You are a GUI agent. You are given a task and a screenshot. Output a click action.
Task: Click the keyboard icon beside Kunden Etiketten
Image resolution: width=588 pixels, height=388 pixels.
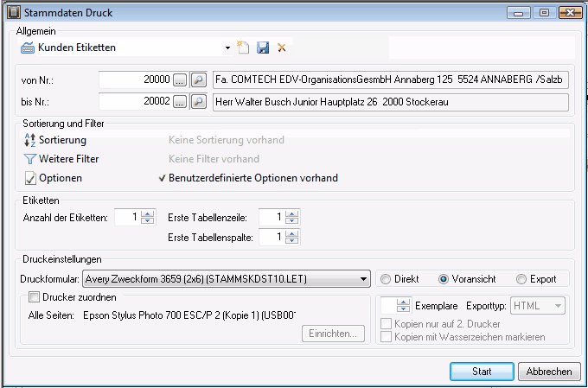click(28, 48)
